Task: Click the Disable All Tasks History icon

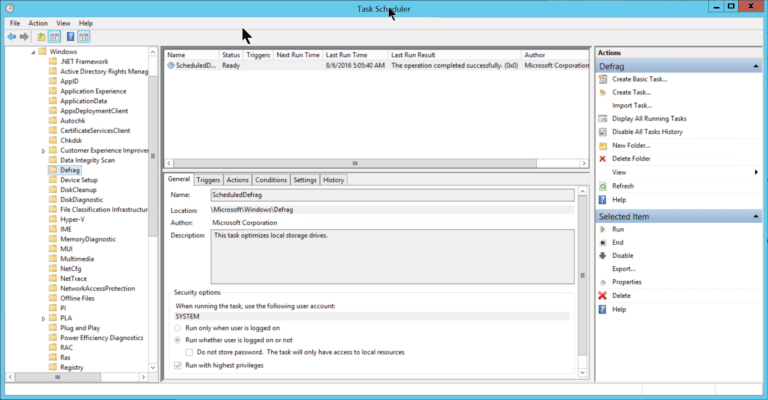Action: [x=603, y=132]
